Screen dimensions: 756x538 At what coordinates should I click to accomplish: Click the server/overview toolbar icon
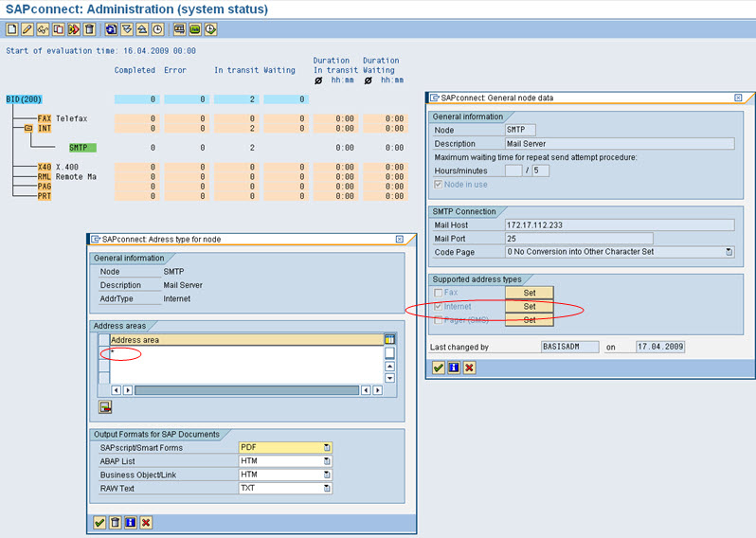tap(179, 29)
